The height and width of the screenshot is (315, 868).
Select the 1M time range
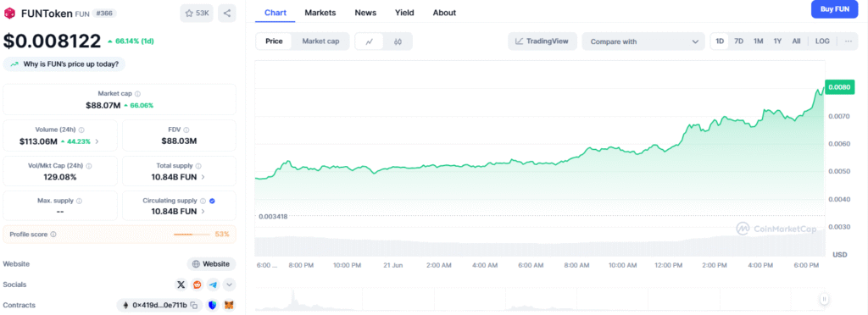click(x=759, y=41)
